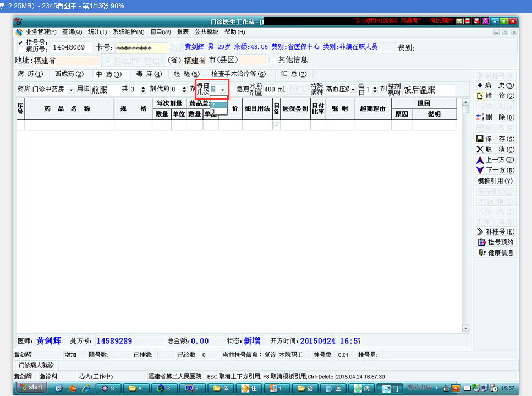Image resolution: width=532 pixels, height=396 pixels.
Task: Open 健康信息 health information
Action: click(x=495, y=253)
